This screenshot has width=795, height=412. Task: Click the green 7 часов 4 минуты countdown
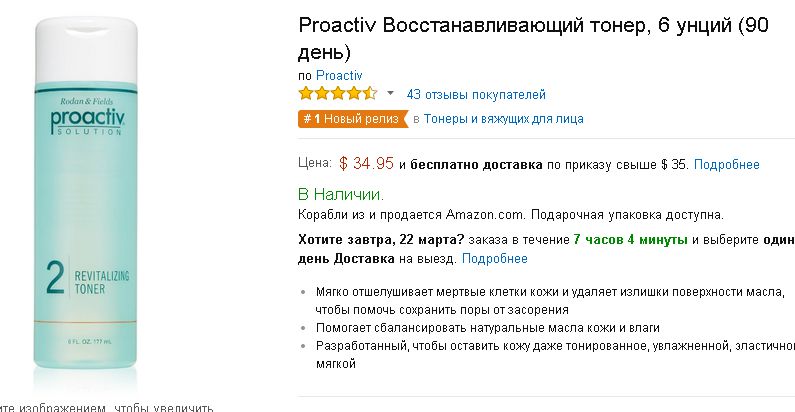(x=629, y=240)
